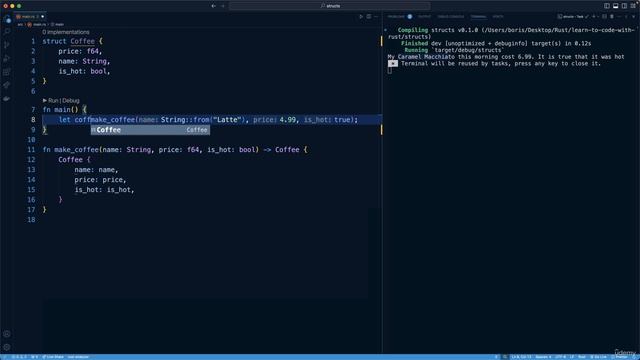Click line number 11 in the gutter
The image size is (640, 360).
click(31, 150)
